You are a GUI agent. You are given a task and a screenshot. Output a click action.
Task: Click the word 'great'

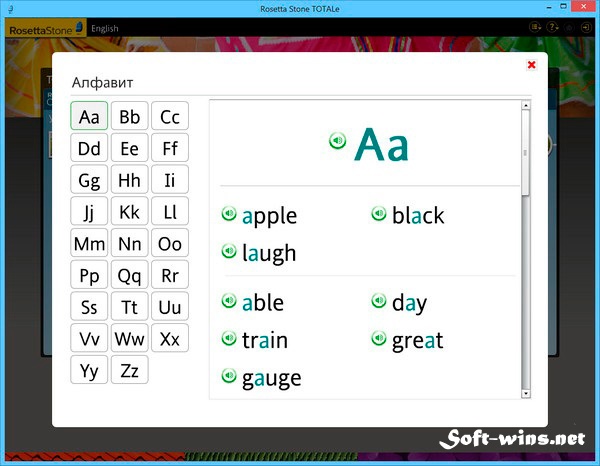[x=417, y=341]
